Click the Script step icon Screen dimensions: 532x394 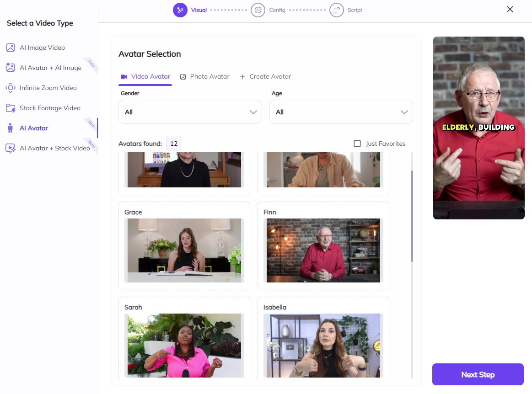[337, 10]
